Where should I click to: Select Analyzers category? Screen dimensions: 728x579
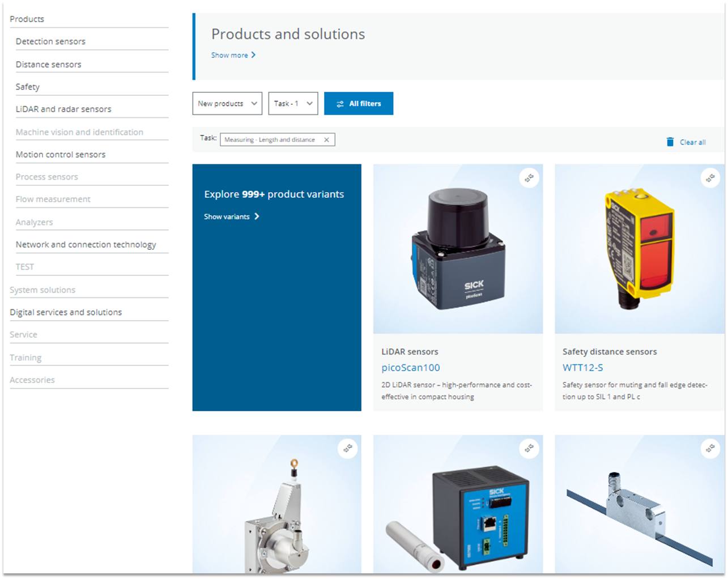point(34,222)
